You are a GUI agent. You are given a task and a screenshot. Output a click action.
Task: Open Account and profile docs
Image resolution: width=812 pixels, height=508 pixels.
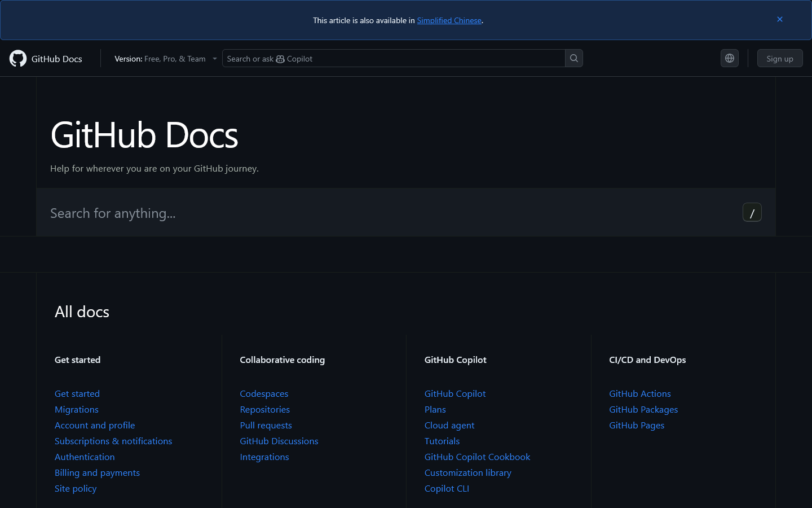[95, 425]
